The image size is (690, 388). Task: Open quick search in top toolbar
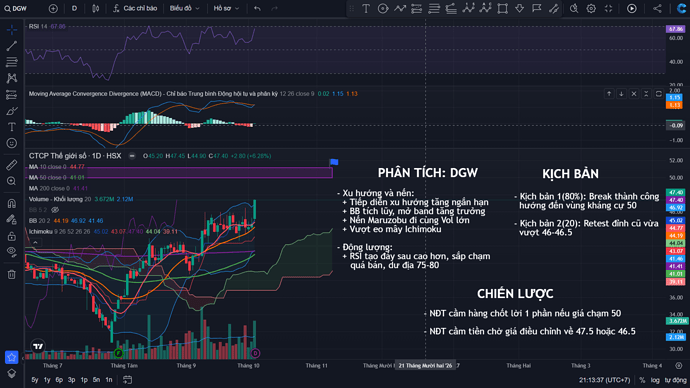point(574,8)
